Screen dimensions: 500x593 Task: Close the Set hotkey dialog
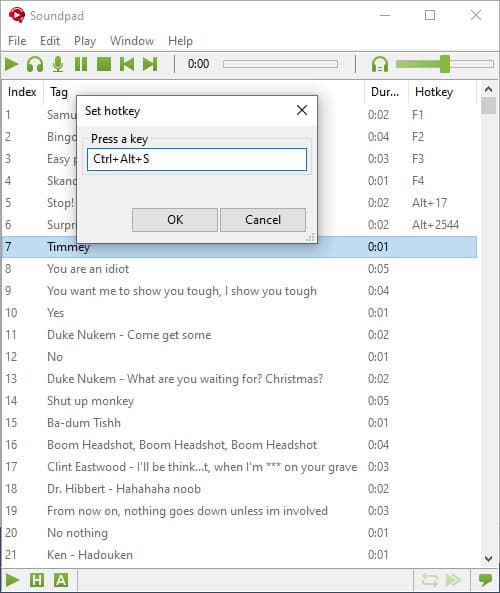coord(302,110)
